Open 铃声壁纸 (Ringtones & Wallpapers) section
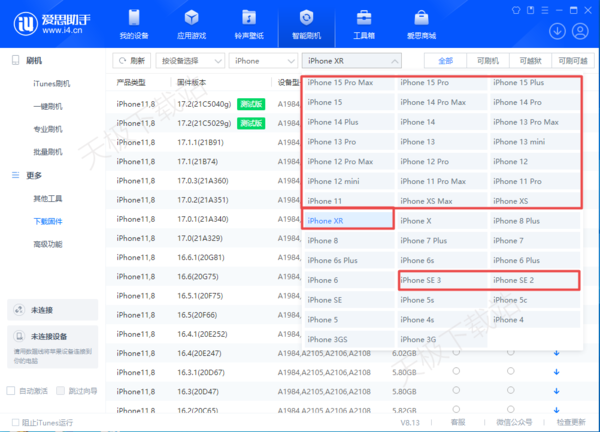 tap(249, 24)
